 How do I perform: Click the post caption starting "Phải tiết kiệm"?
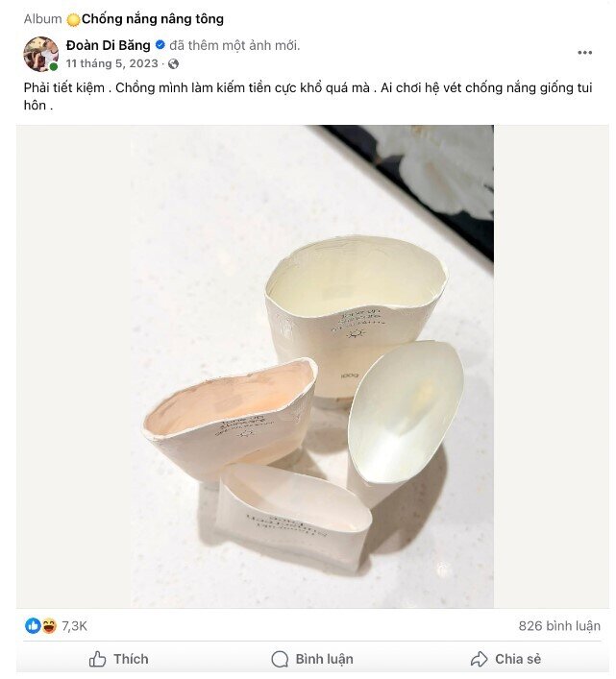pos(288,95)
